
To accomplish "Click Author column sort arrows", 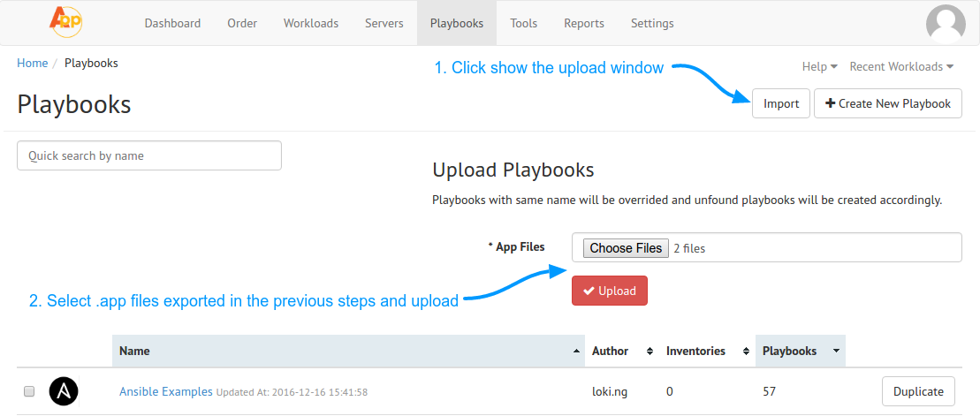I will pos(650,352).
